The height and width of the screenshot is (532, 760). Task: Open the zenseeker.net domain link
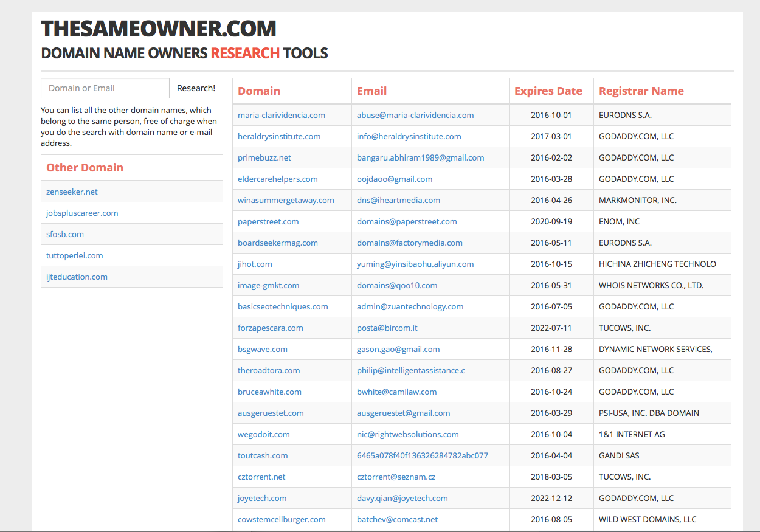71,191
